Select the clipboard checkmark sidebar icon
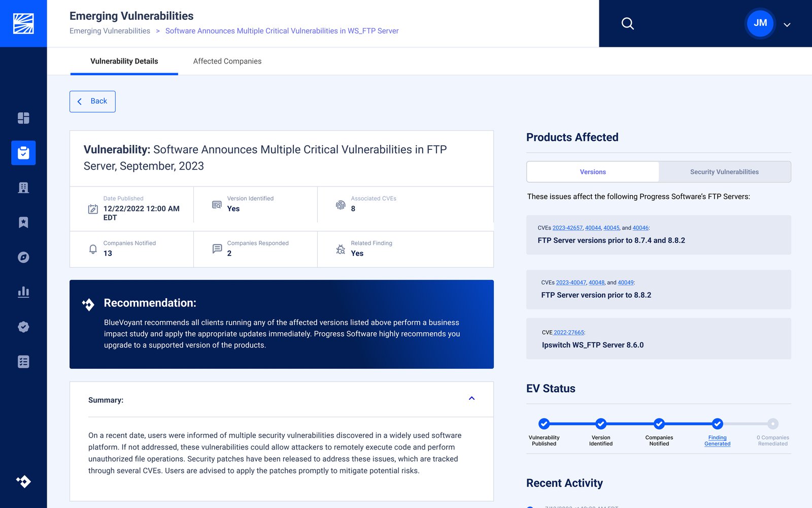Viewport: 812px width, 508px height. pyautogui.click(x=23, y=153)
